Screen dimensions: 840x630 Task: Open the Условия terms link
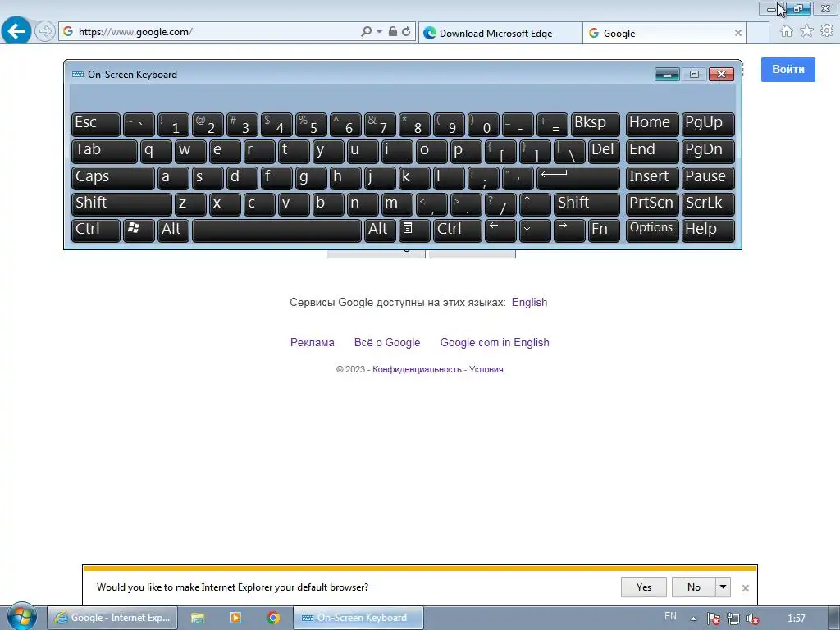pos(486,369)
